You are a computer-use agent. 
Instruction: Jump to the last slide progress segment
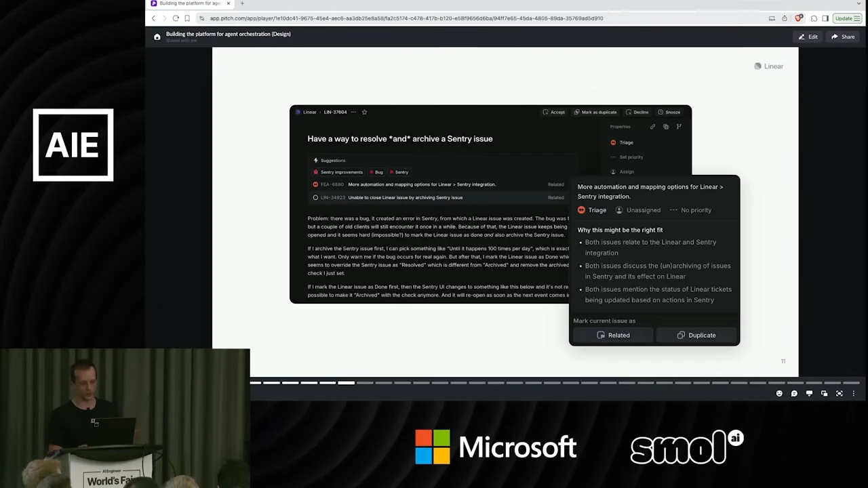point(852,383)
